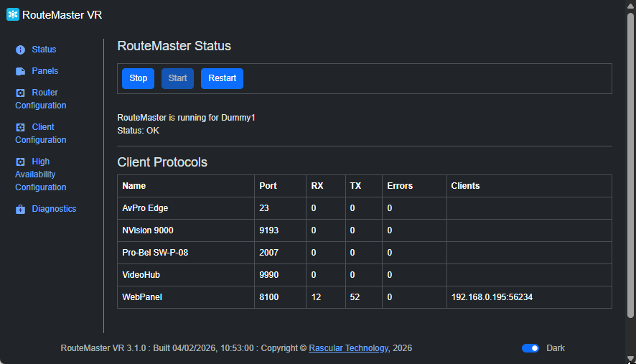Click the Status info icon in sidebar
The image size is (636, 364).
(x=20, y=50)
